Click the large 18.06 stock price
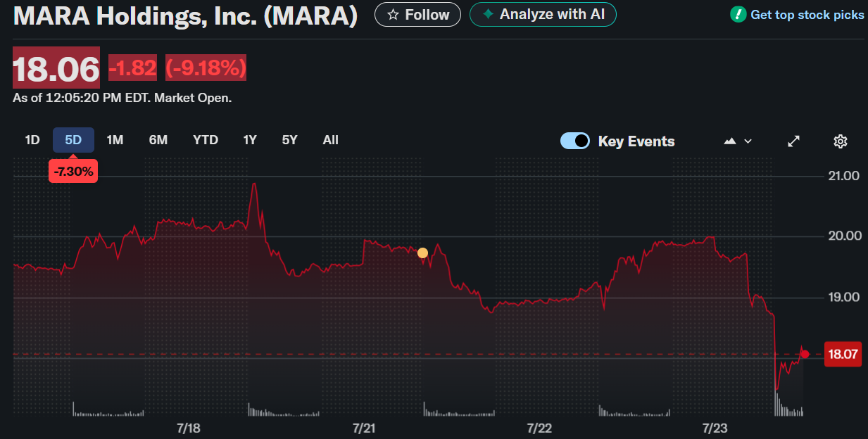 point(56,68)
